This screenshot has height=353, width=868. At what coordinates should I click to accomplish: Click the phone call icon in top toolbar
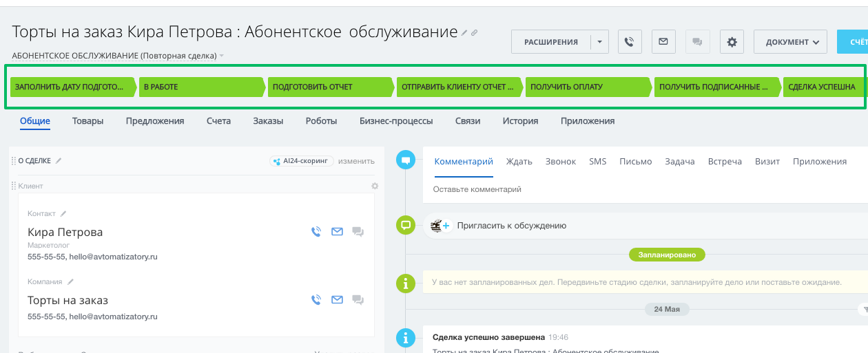pos(629,42)
